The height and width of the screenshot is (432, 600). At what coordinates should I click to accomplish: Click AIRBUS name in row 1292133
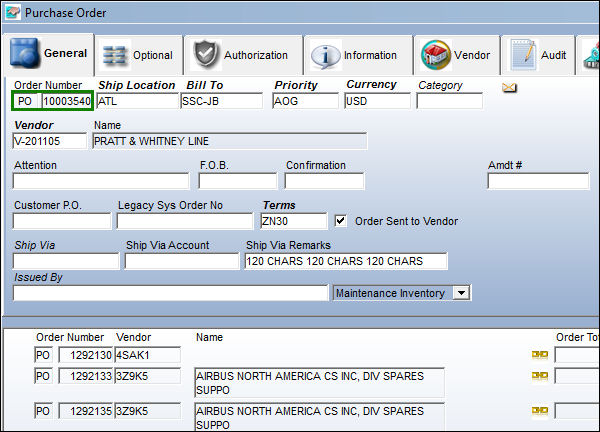pos(320,383)
